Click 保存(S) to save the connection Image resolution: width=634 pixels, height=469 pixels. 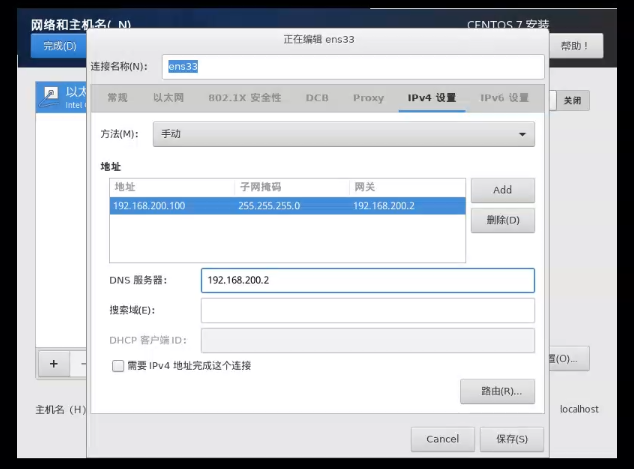511,439
